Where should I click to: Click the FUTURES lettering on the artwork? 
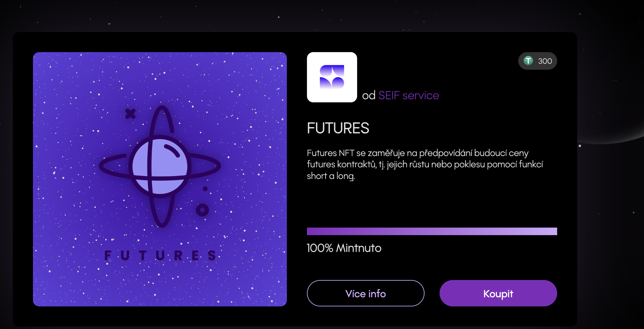coord(160,255)
